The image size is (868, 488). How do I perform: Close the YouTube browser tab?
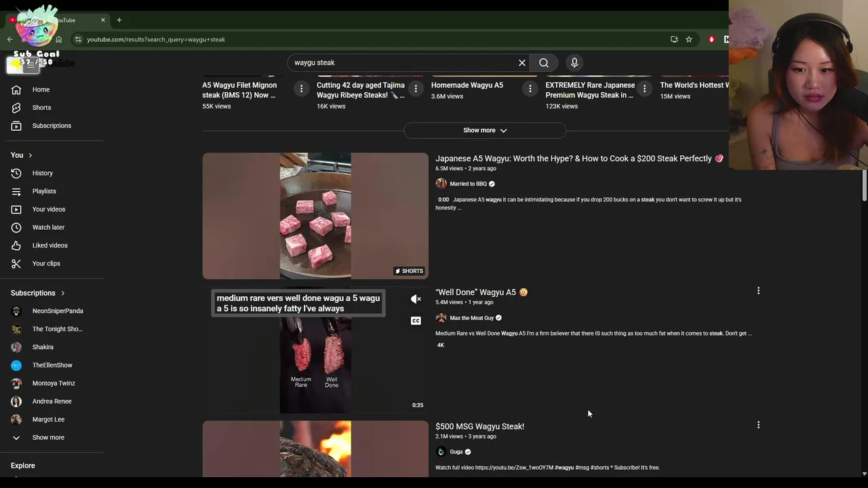[103, 20]
